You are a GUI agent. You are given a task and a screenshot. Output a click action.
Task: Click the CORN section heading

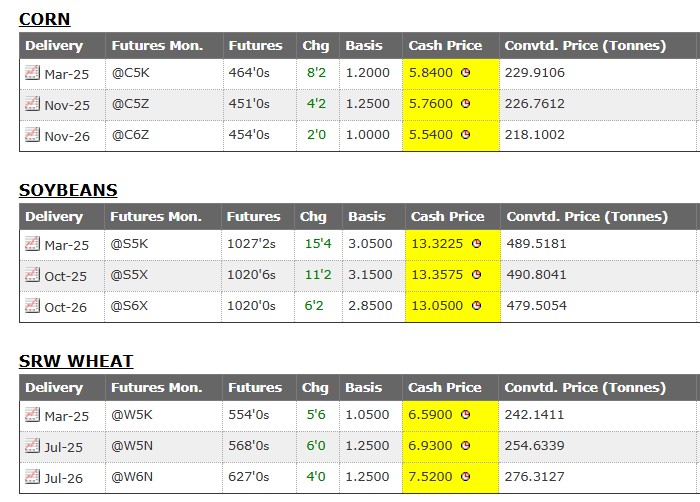coord(44,19)
